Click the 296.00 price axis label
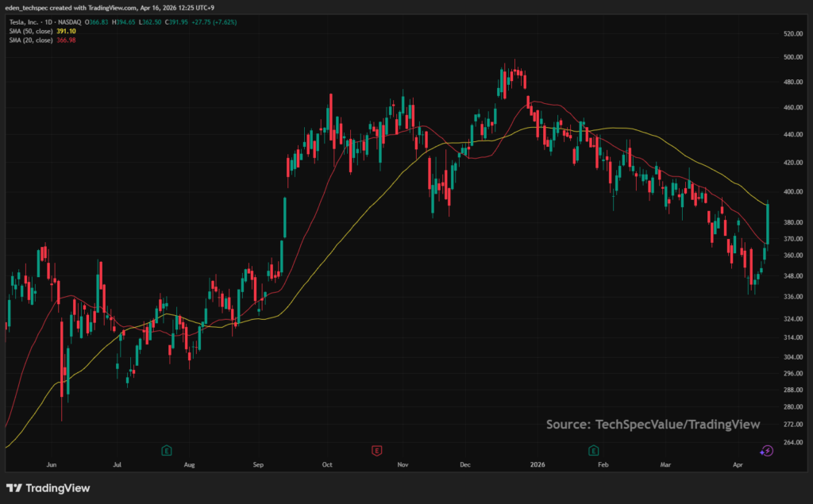Viewport: 813px width, 504px height. 793,373
